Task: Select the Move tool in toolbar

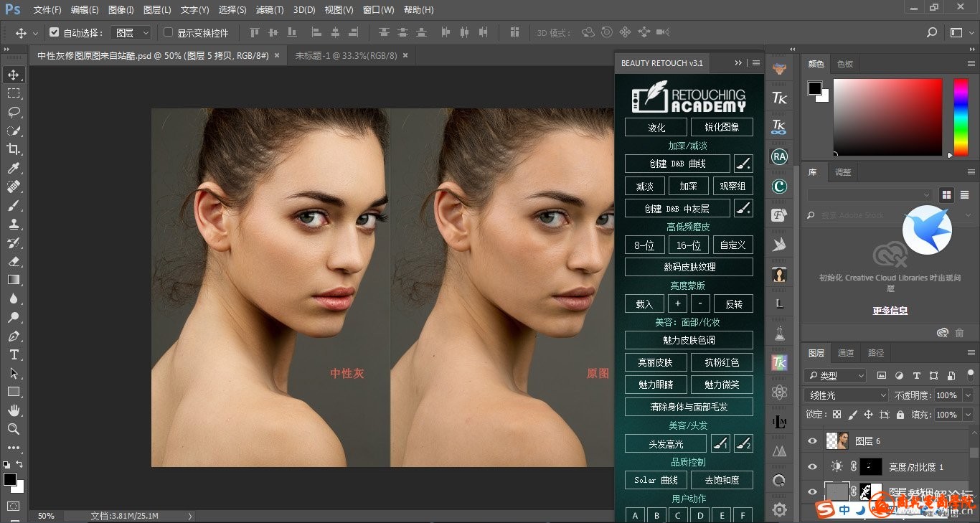Action: click(x=14, y=75)
